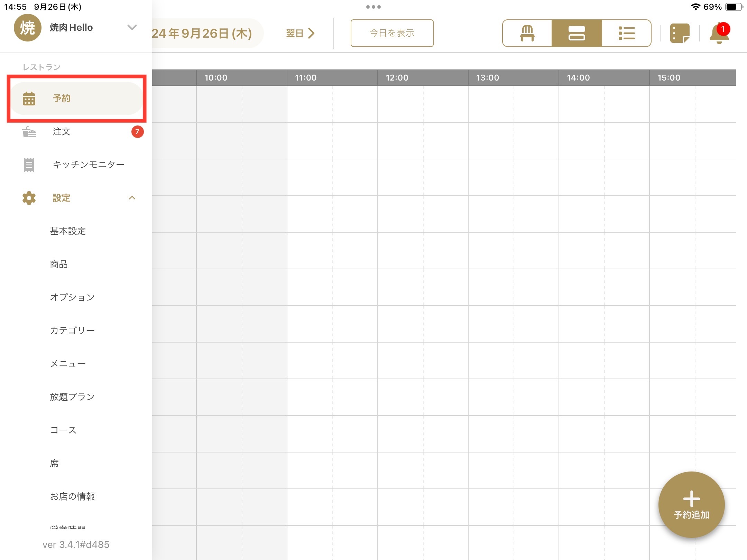Open the notification bell
This screenshot has width=747, height=560.
point(719,34)
